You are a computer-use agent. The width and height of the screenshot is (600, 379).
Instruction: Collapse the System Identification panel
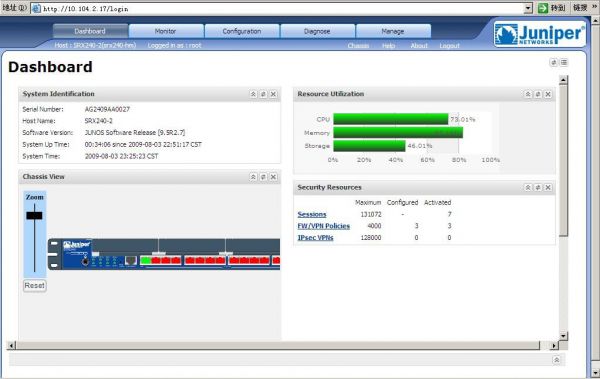[253, 94]
